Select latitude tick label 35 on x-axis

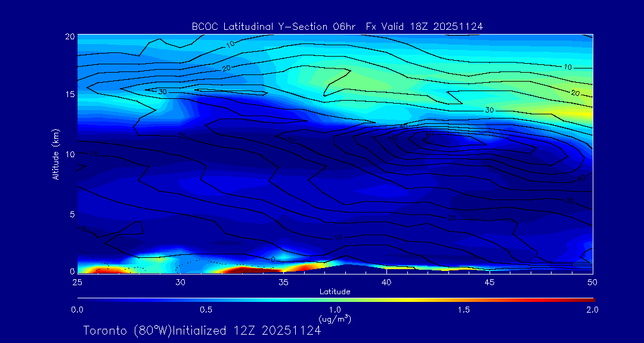[283, 282]
